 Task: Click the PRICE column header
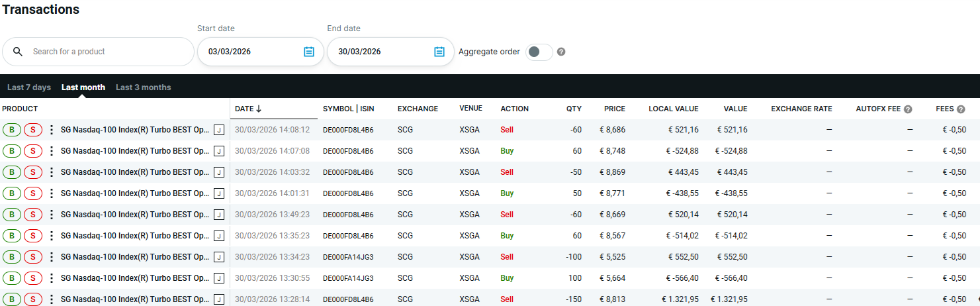coord(615,109)
